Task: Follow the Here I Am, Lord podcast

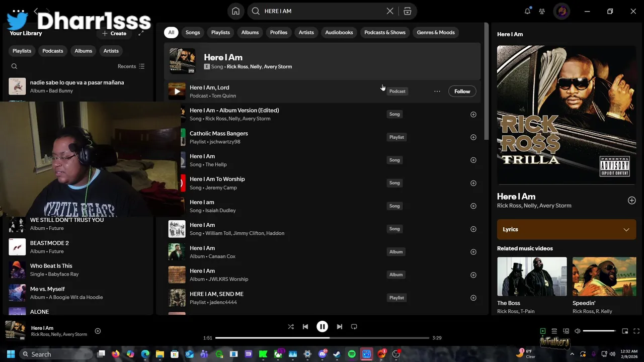Action: pos(462,92)
